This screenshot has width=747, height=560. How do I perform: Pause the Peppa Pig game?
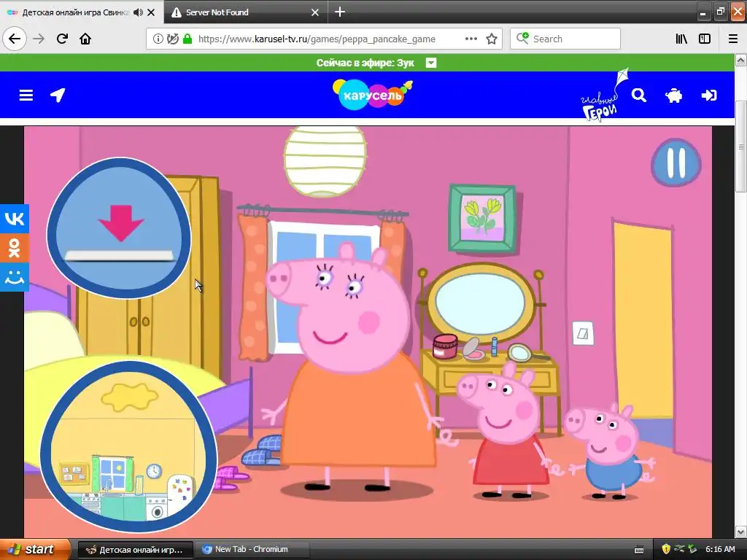pyautogui.click(x=676, y=163)
